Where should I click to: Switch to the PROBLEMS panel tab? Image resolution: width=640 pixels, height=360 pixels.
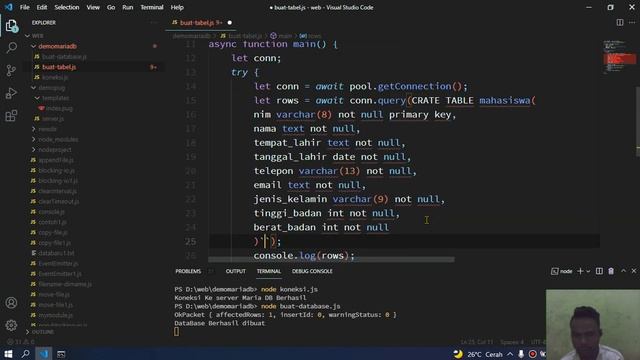(x=188, y=271)
